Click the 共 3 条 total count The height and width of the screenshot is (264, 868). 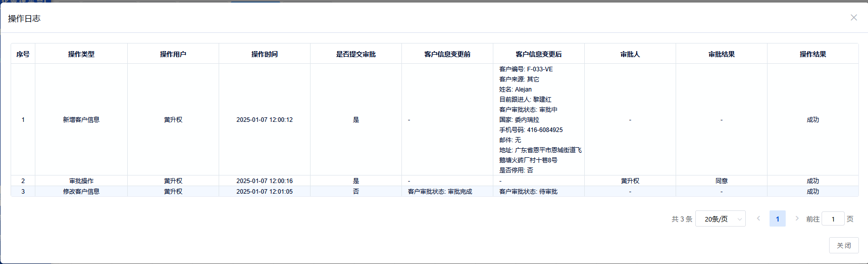coord(682,219)
